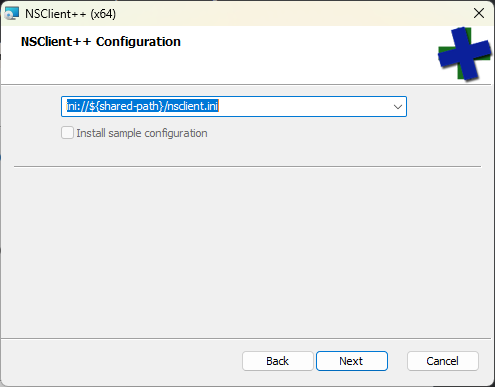Click the Next button
Screen dimensions: 495x387
click(352, 361)
